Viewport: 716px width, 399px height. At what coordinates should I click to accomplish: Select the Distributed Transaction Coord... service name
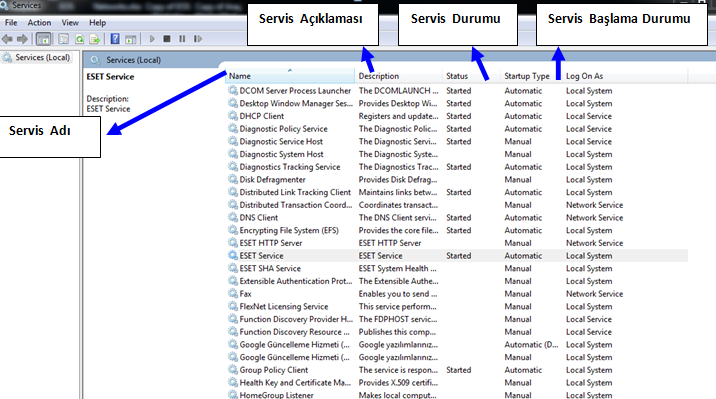296,205
